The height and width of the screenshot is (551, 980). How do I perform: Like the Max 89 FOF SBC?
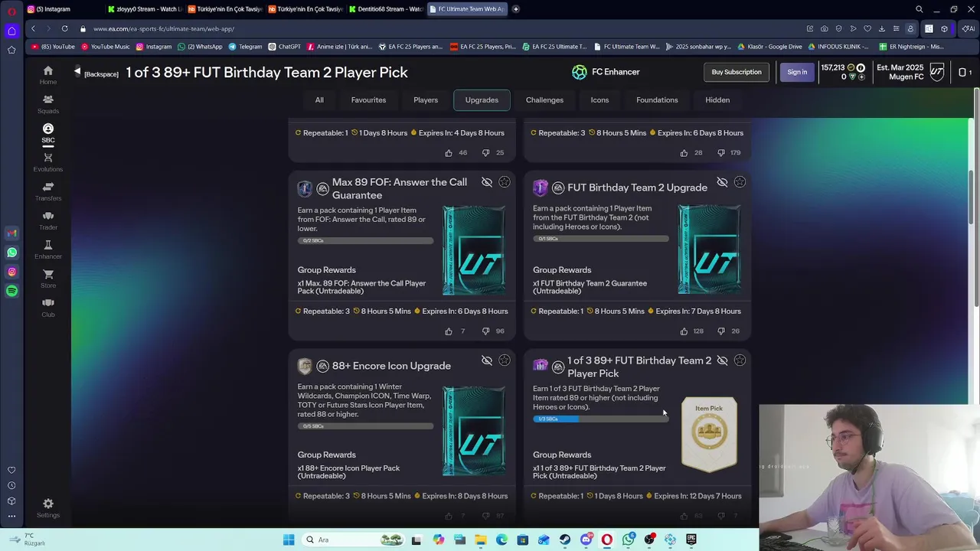[x=449, y=331]
